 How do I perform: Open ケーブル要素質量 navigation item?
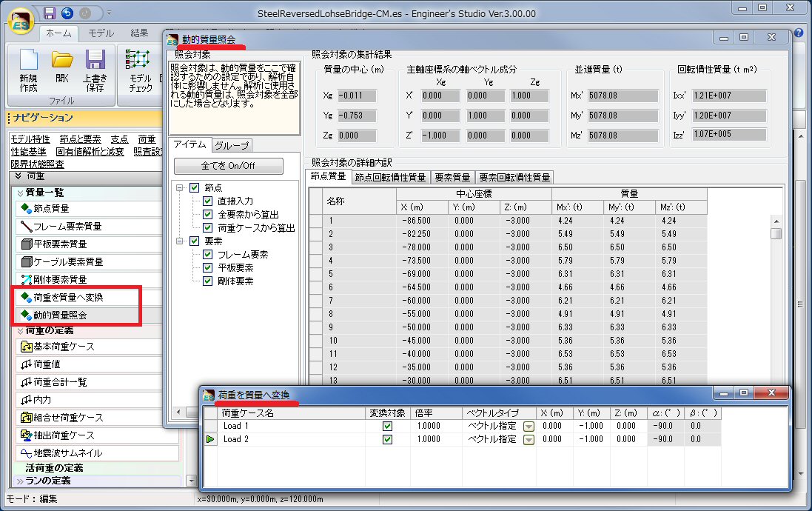pyautogui.click(x=89, y=261)
